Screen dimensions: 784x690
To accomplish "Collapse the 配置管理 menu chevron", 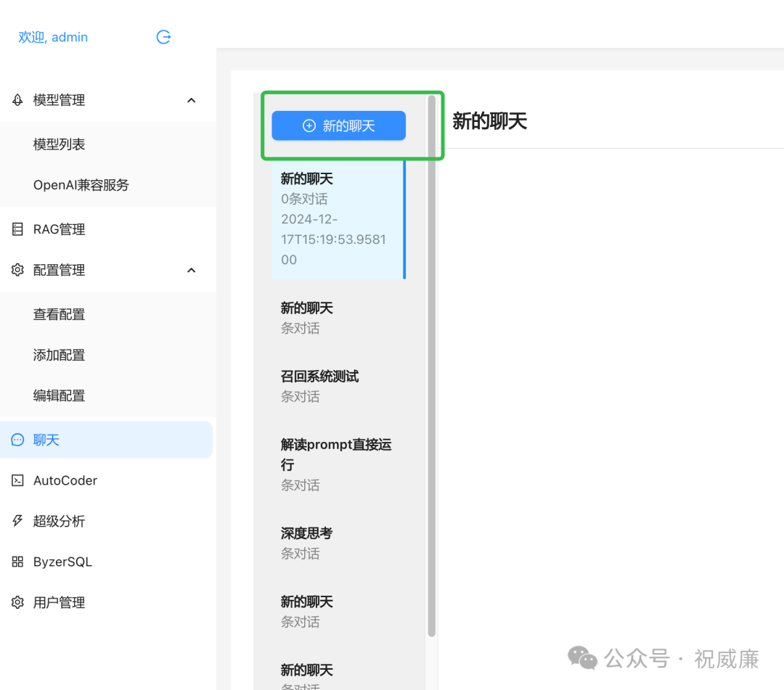I will coord(191,271).
